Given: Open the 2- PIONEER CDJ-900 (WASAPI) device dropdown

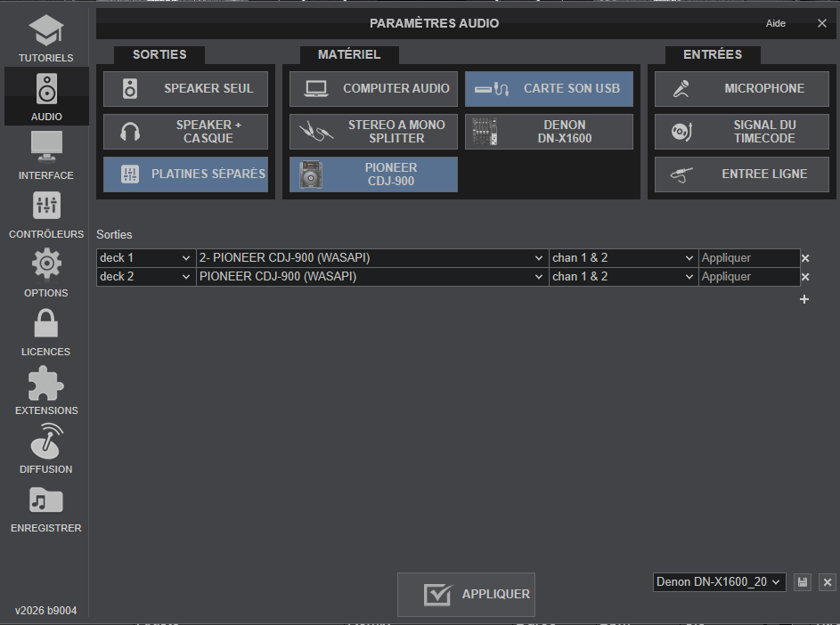Looking at the screenshot, I should coord(371,258).
